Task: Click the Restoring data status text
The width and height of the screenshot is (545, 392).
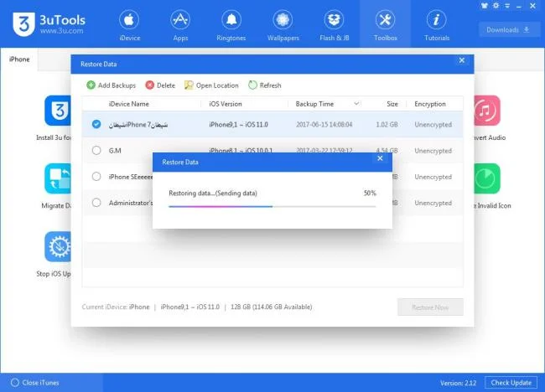Action: click(213, 193)
